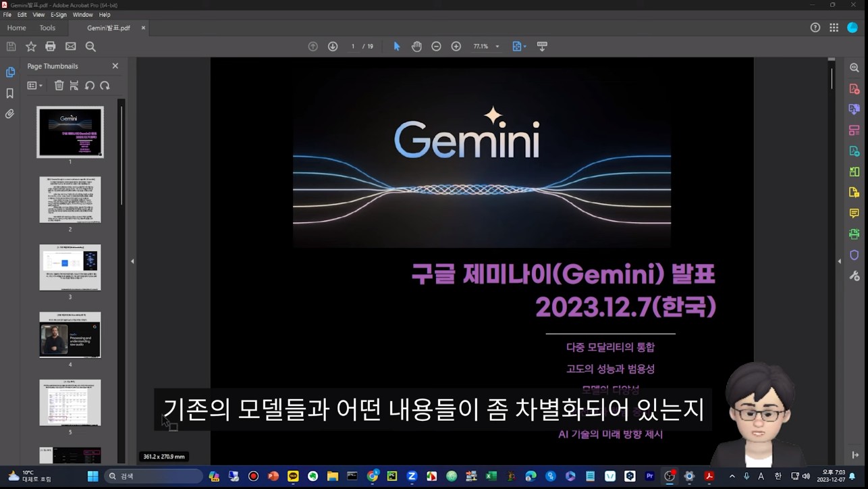Print the document via printer icon
Viewport: 868px width, 489px height.
tap(51, 47)
